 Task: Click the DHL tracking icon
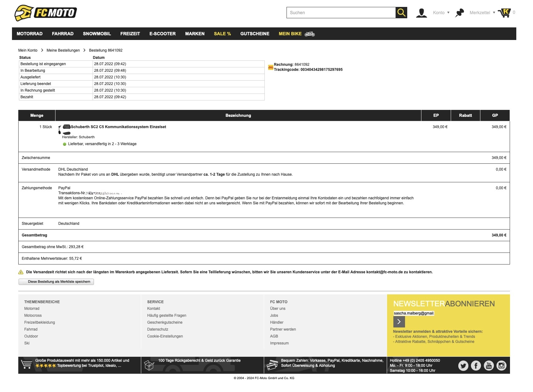pos(270,67)
